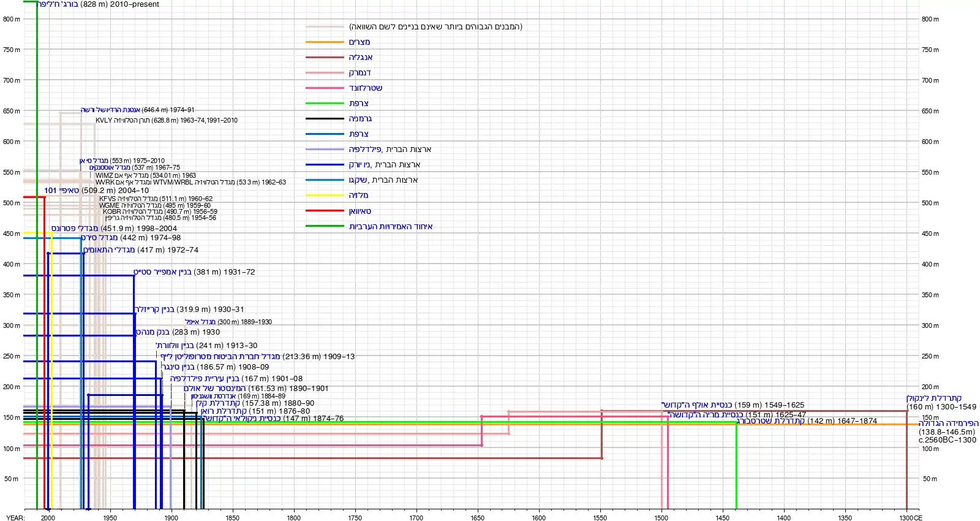The width and height of the screenshot is (980, 521).
Task: Select the 1900 year label on the axis
Action: click(171, 518)
